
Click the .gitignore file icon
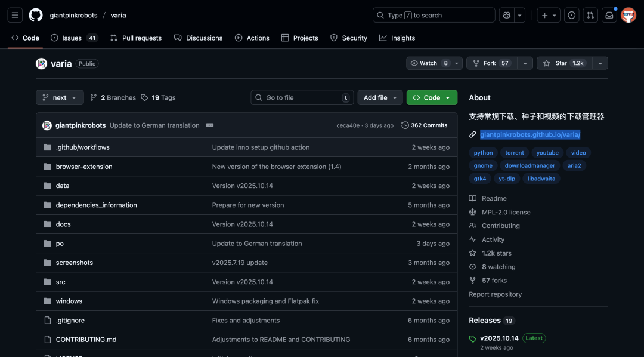(47, 321)
